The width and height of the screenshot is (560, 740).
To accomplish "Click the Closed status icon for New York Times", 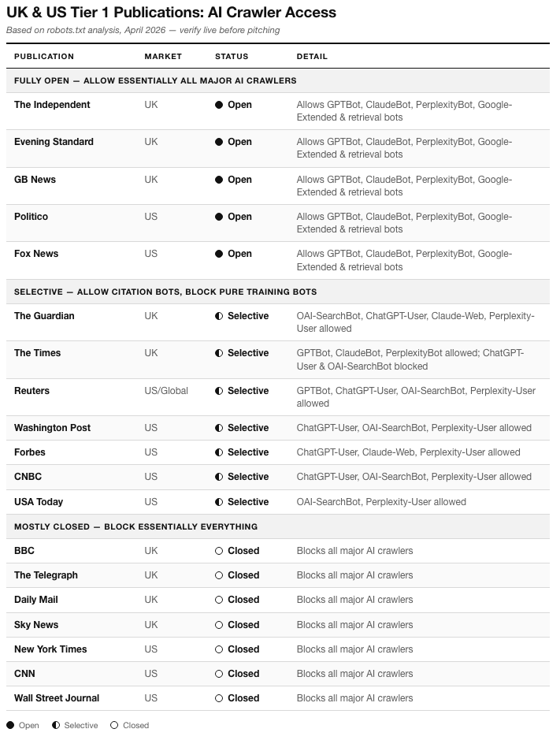I will (x=219, y=649).
